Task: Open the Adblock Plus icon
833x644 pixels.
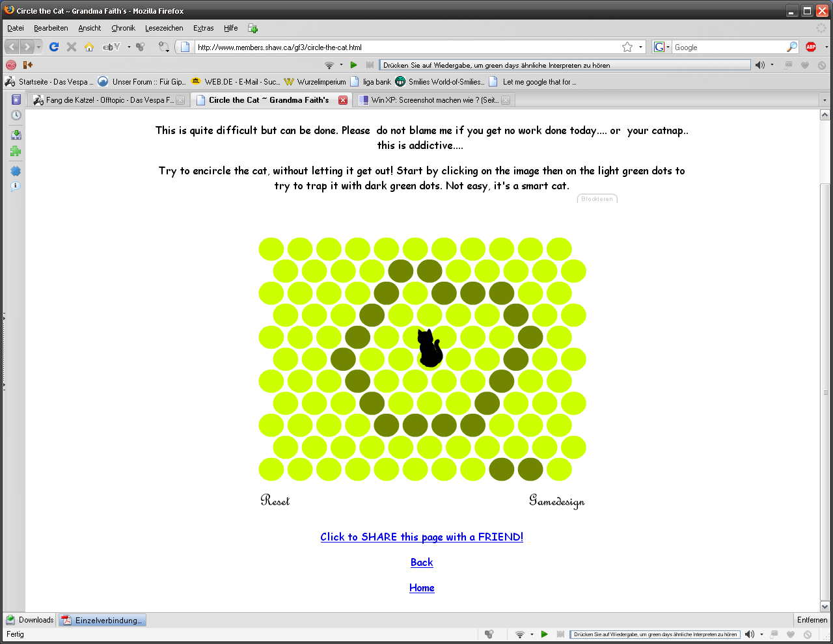Action: tap(811, 47)
